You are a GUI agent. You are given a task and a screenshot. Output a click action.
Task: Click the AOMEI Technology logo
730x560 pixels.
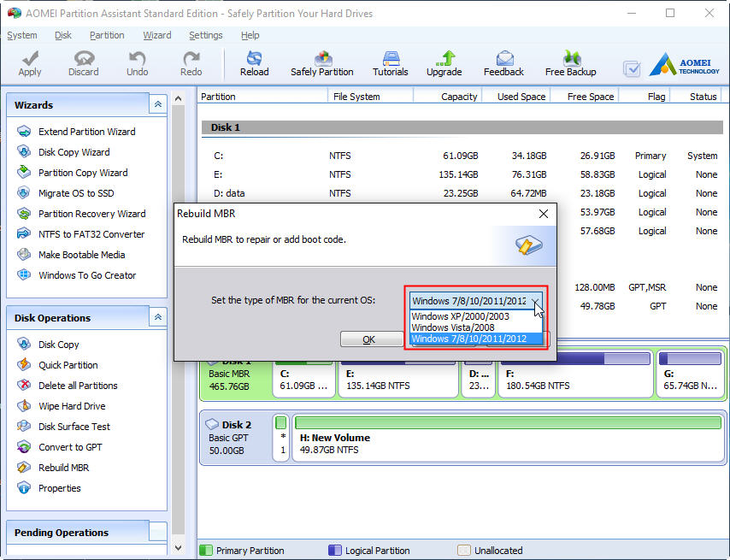click(x=685, y=65)
